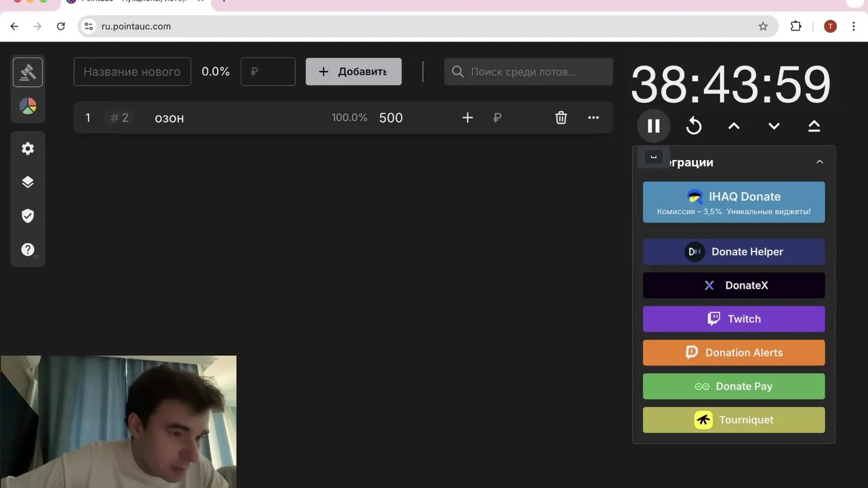
Task: Click the address bar ru.pointauc.com
Action: (x=427, y=26)
